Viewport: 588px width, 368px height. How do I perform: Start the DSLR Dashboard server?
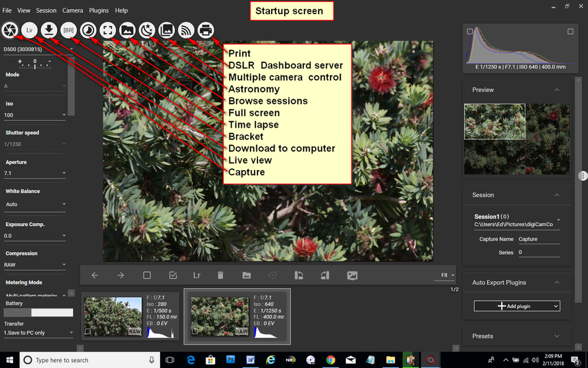(x=186, y=30)
